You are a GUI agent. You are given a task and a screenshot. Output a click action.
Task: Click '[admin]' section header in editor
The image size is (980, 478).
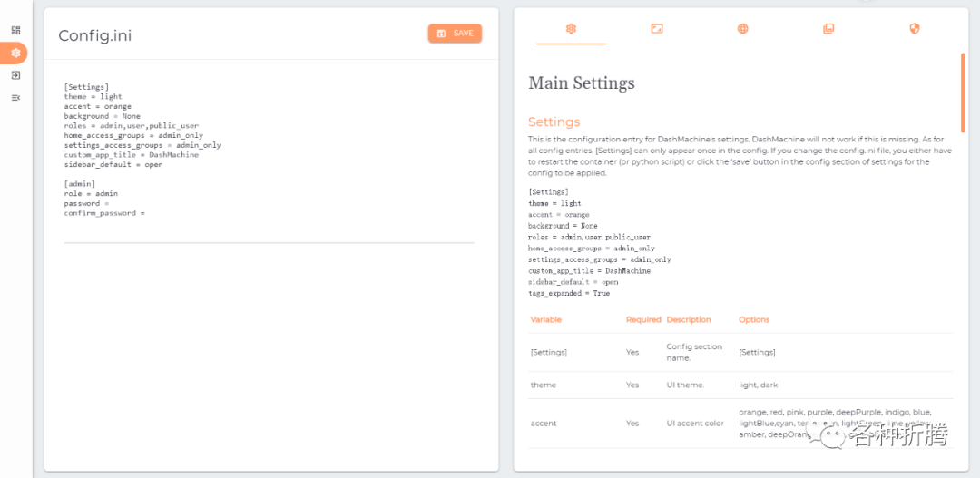(x=79, y=184)
